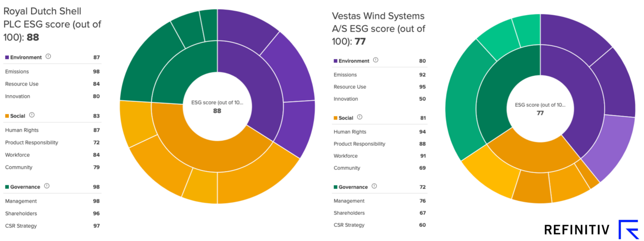Select orange Social swatch in Shell legend
Screen dimensions: 644x241
(7, 116)
